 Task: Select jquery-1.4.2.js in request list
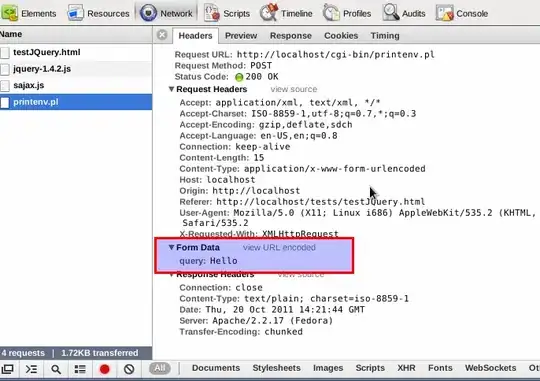(76, 69)
